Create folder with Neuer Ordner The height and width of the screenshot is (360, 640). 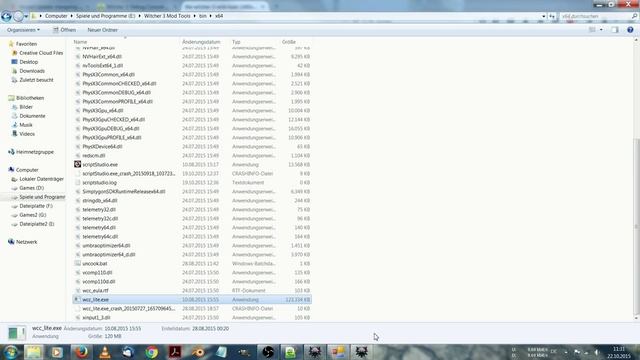(102, 30)
